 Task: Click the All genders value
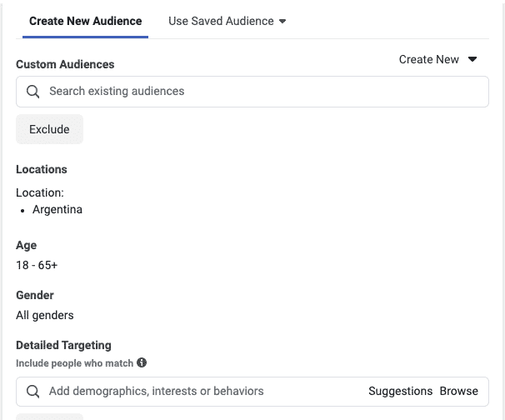[x=45, y=315]
